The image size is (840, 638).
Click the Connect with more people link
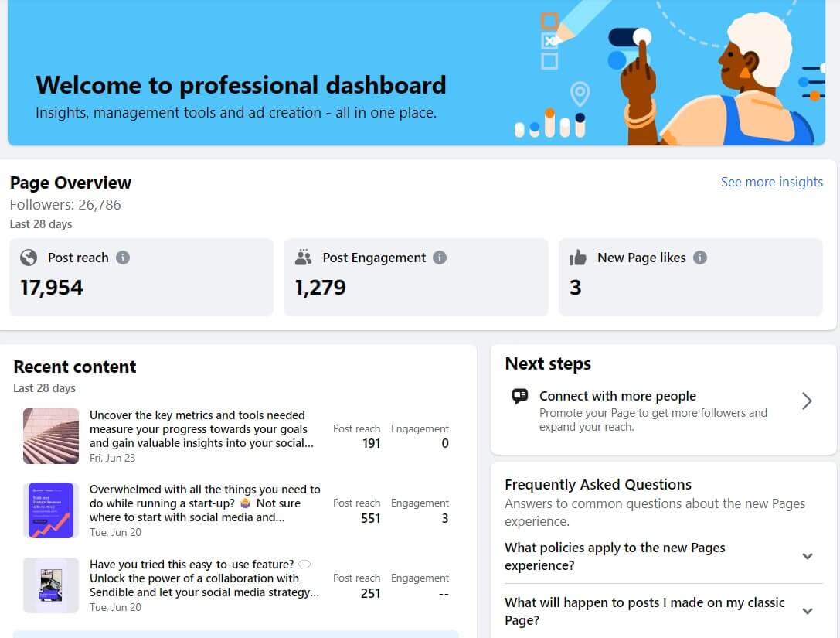pyautogui.click(x=617, y=396)
